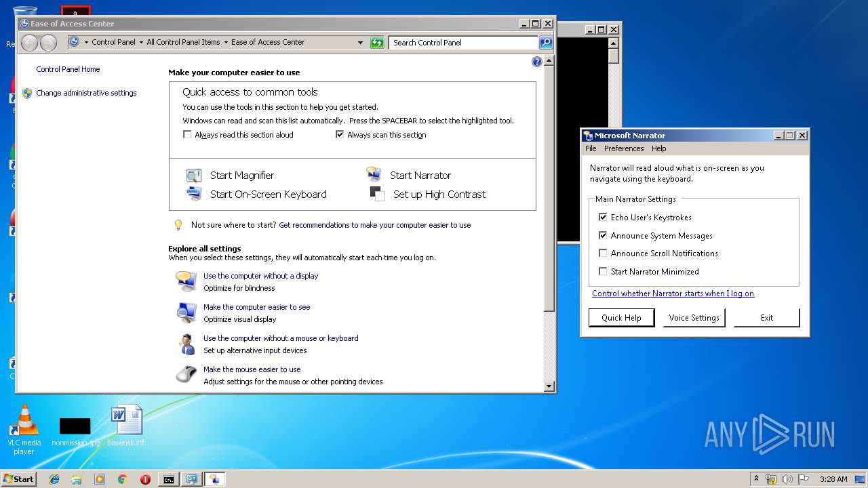The height and width of the screenshot is (488, 868).
Task: Open Make the mouse easier to use
Action: pos(252,369)
